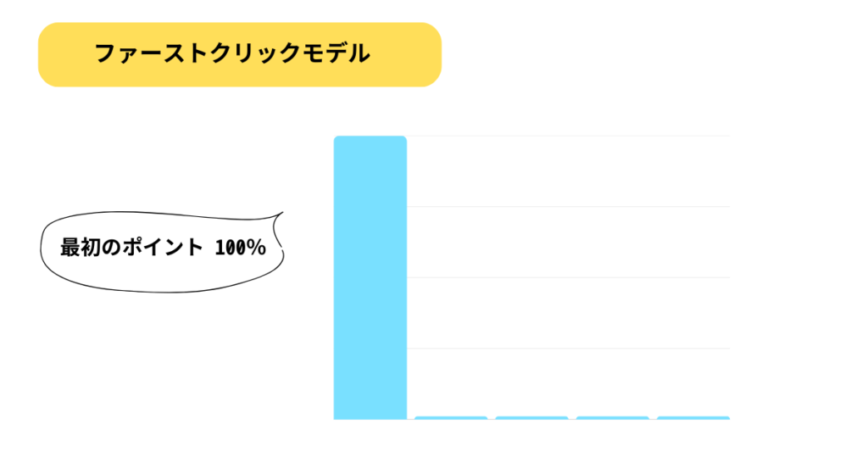Screen dimensions: 868x463
Task: Click the topmost horizontal gridline
Action: pyautogui.click(x=569, y=136)
